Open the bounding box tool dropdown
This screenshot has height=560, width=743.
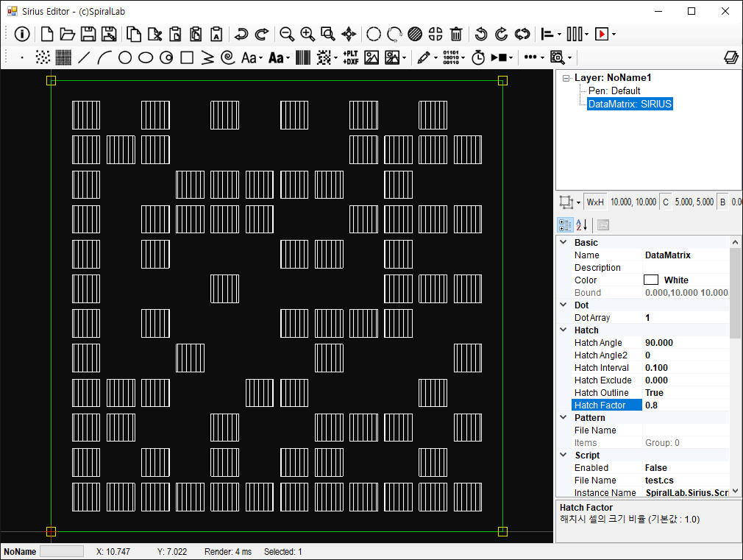click(578, 202)
